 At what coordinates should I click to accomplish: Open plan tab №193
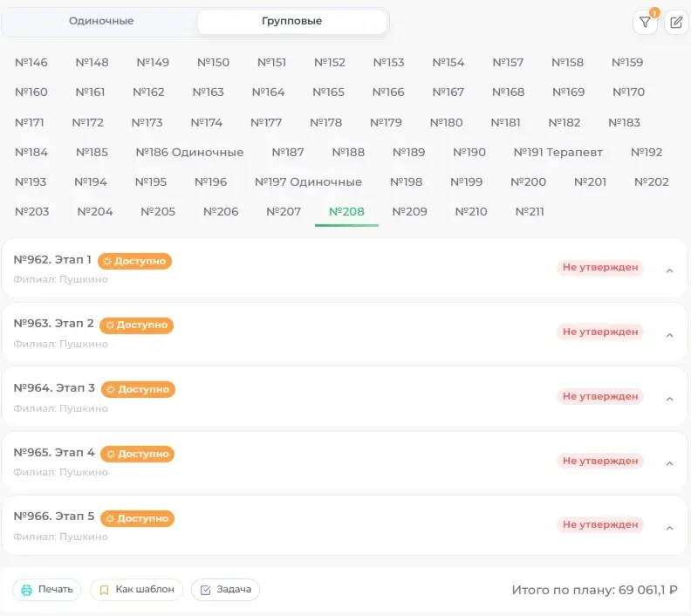[31, 181]
